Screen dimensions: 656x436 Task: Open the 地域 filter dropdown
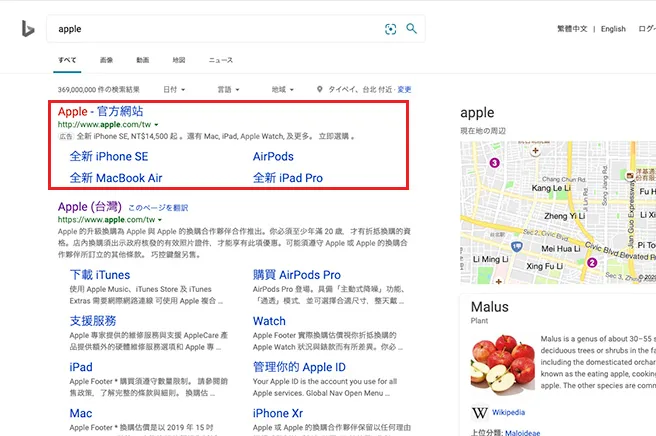(283, 90)
